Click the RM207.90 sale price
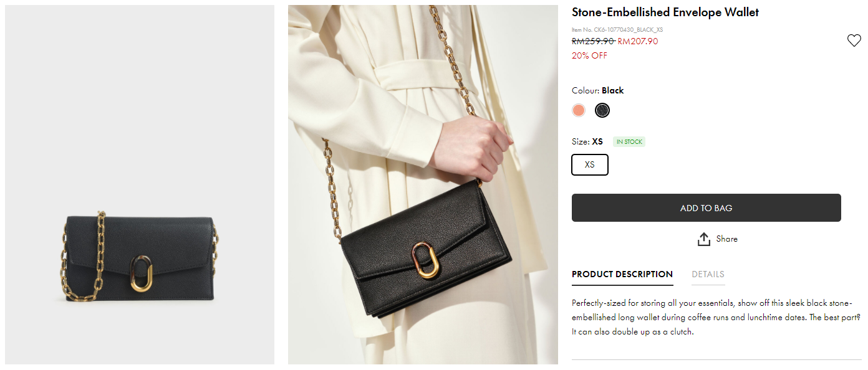 point(637,41)
